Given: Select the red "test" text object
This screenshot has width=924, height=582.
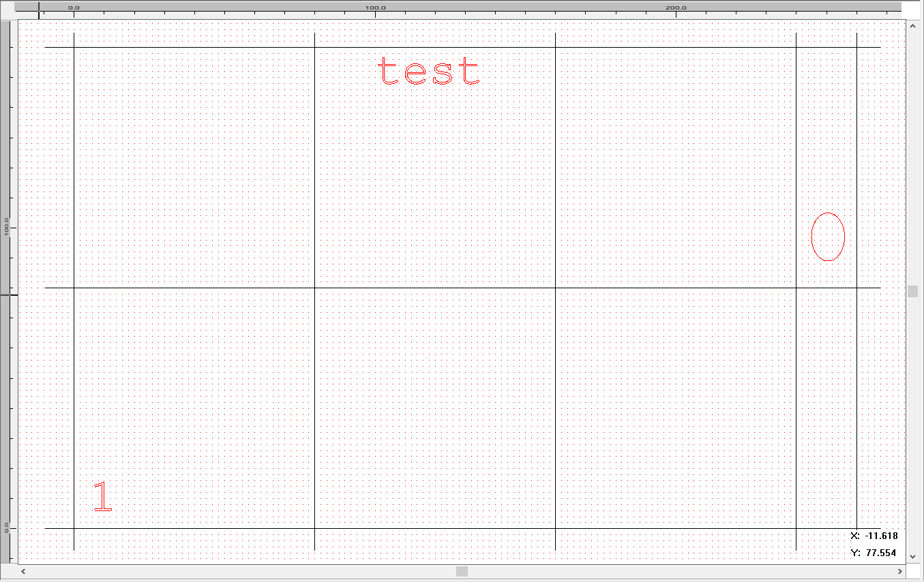Looking at the screenshot, I should [x=428, y=72].
